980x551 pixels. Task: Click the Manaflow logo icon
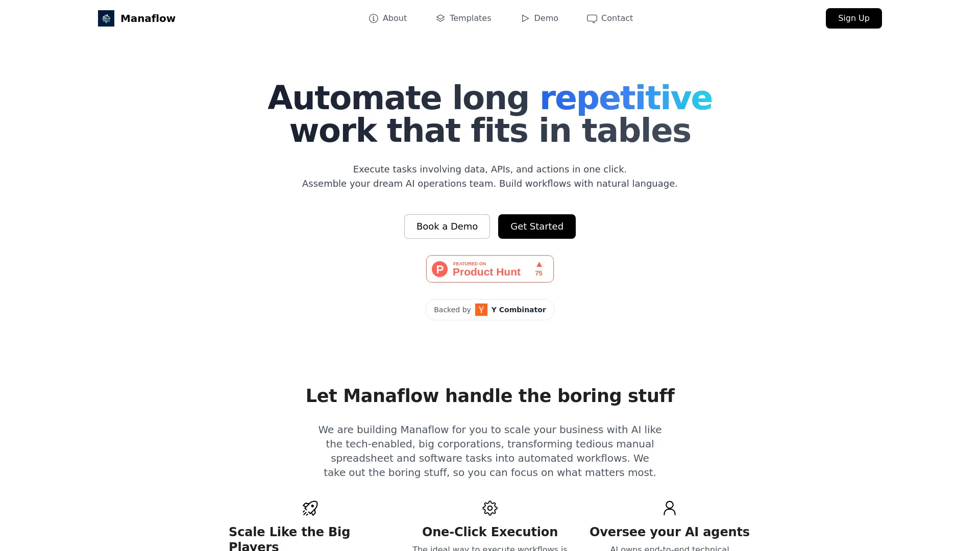106,18
